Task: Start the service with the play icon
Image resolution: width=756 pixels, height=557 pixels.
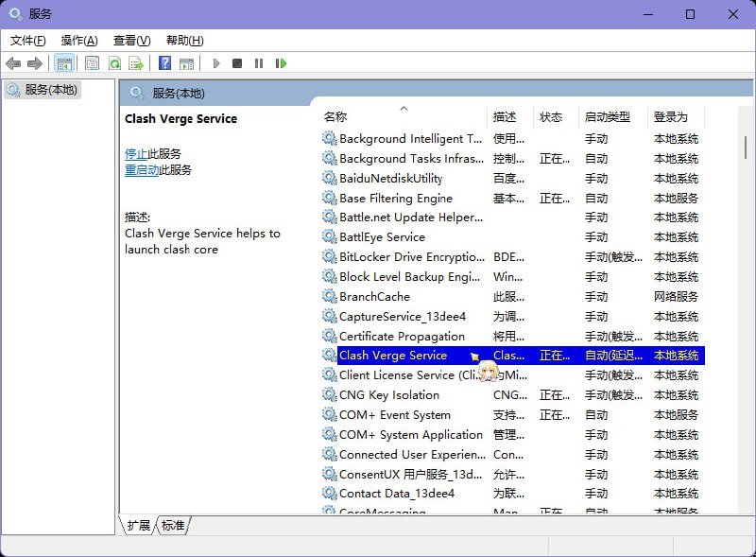Action: tap(216, 62)
